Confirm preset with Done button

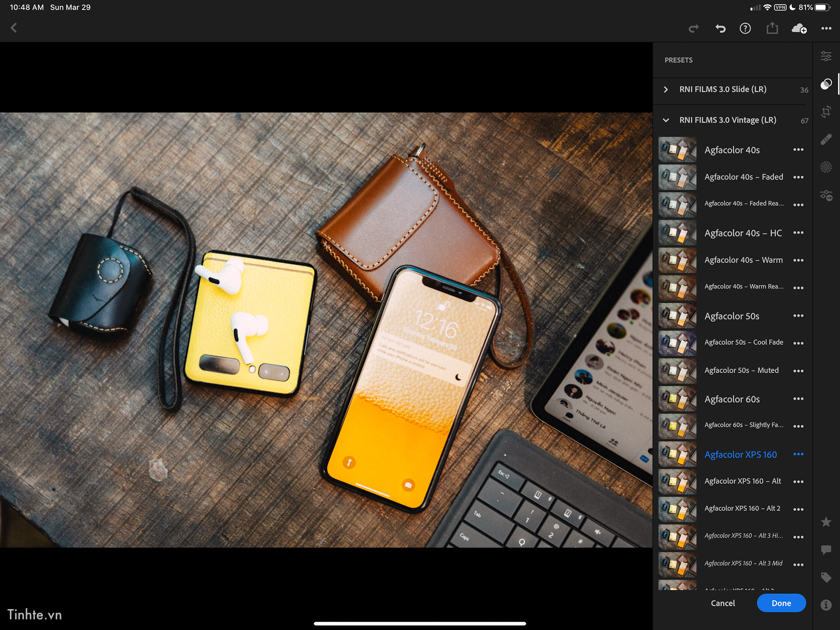(781, 603)
